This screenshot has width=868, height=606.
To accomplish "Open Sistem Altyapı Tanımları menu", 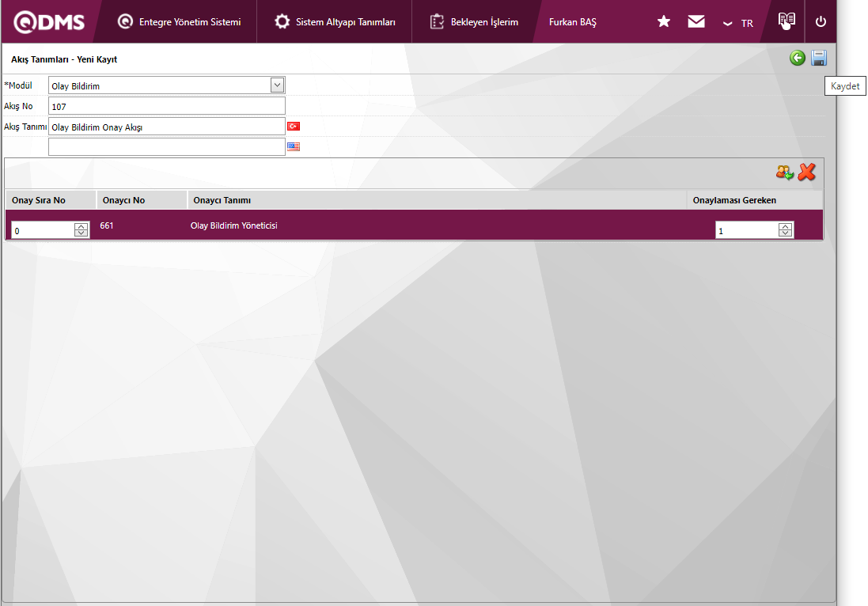I will pos(335,22).
